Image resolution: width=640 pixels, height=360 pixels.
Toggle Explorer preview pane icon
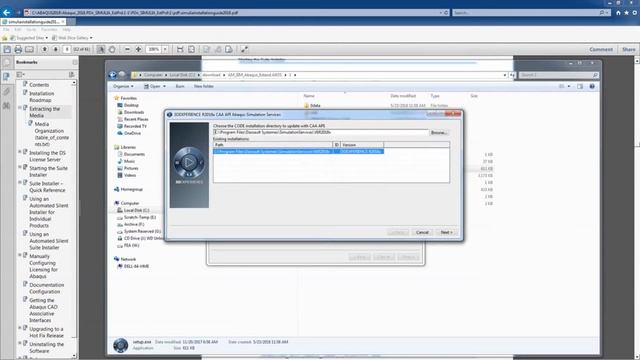point(580,87)
